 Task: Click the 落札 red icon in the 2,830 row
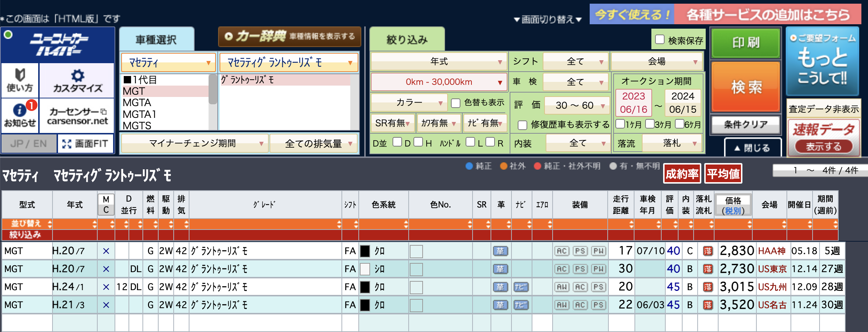coord(708,251)
